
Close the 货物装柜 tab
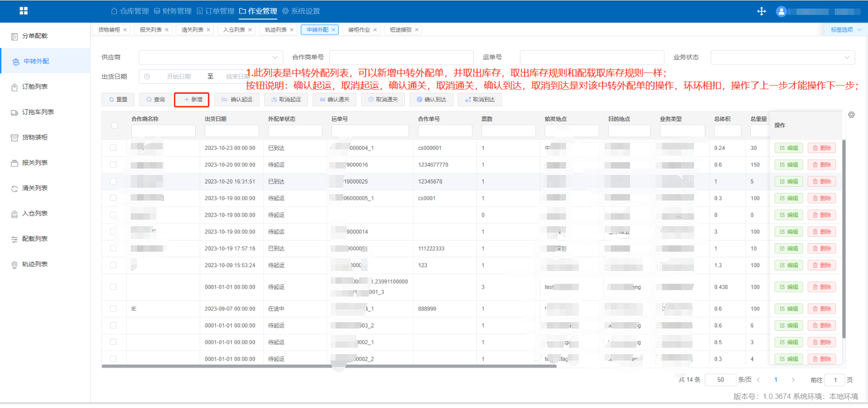tap(125, 30)
